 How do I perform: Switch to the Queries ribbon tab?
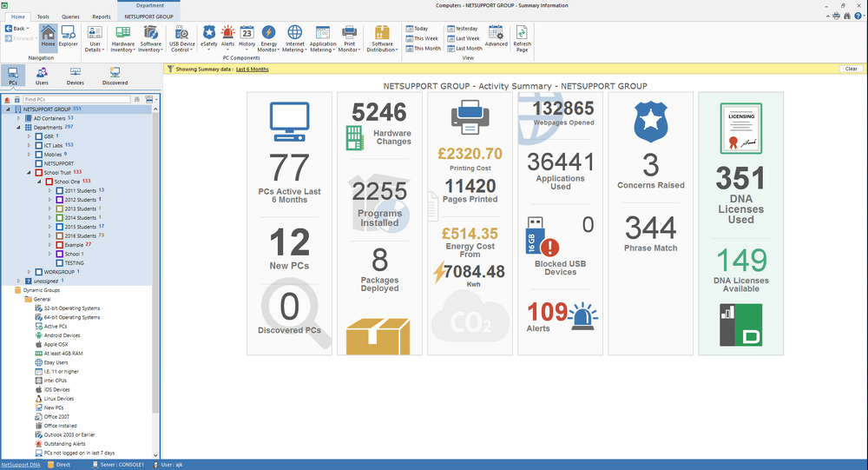point(70,17)
